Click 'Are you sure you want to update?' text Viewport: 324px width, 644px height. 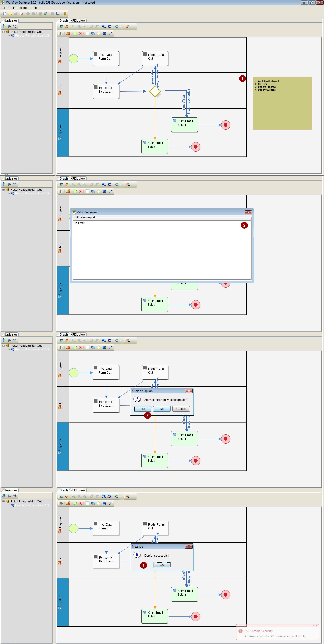click(x=166, y=400)
